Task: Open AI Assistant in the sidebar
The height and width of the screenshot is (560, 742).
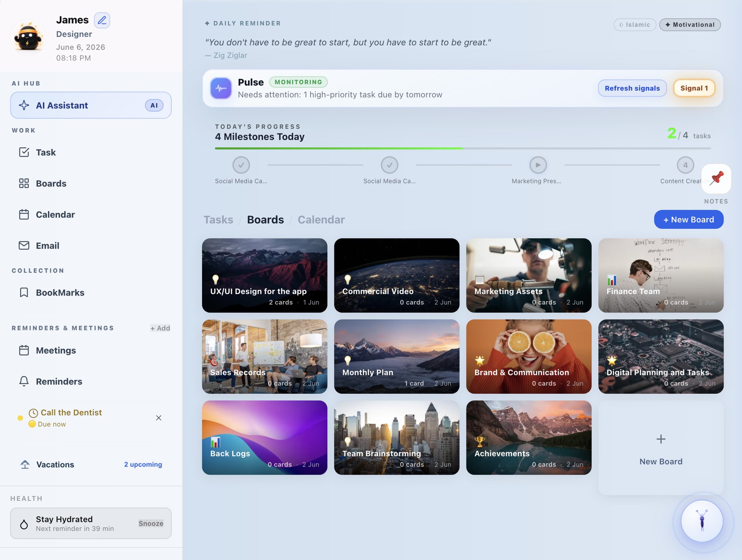Action: (91, 105)
